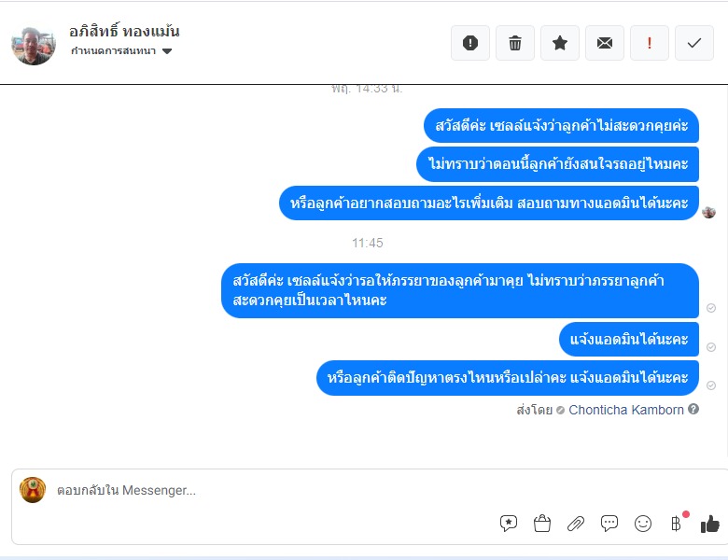Open the shopping bag product icon
The height and width of the screenshot is (560, 728).
(x=542, y=524)
